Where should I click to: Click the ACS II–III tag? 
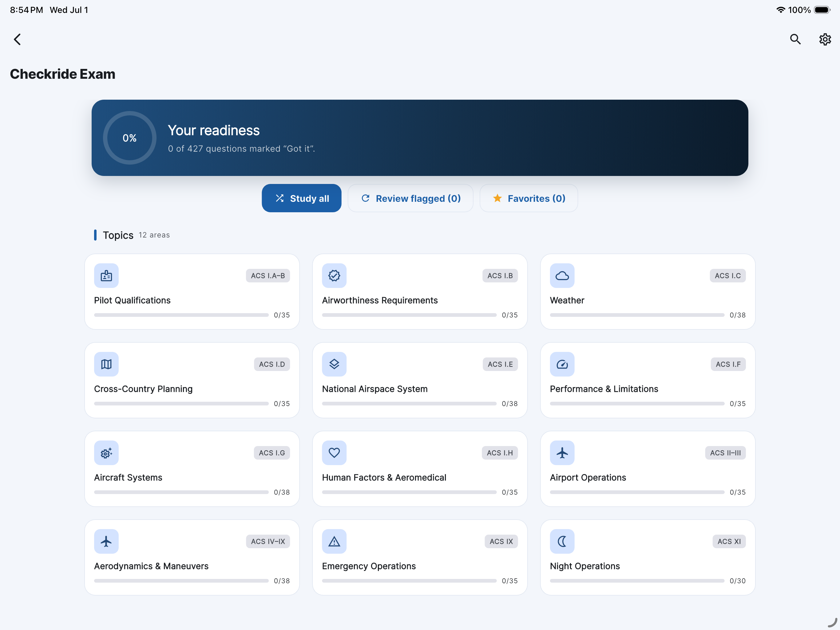725,453
